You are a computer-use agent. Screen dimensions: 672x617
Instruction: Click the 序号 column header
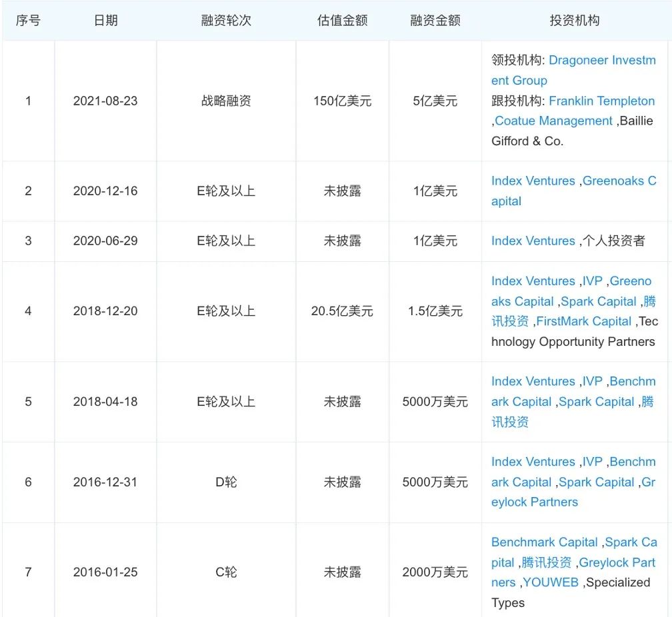pos(28,21)
